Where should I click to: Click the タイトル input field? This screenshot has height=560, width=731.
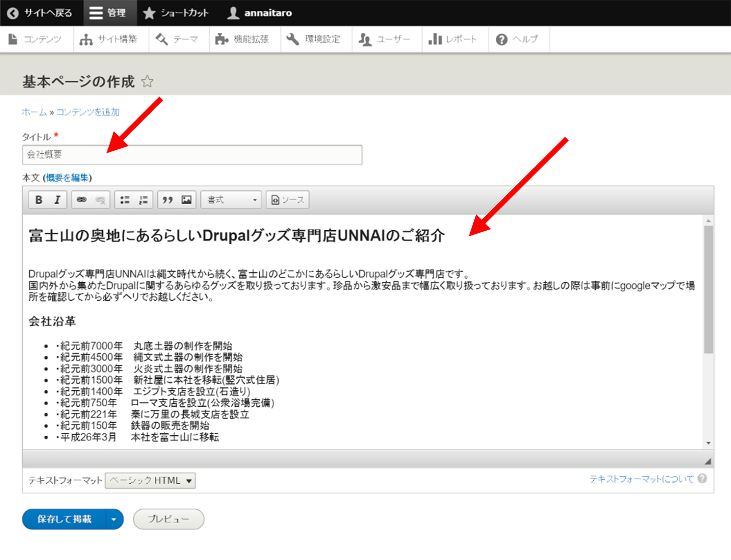[x=192, y=154]
